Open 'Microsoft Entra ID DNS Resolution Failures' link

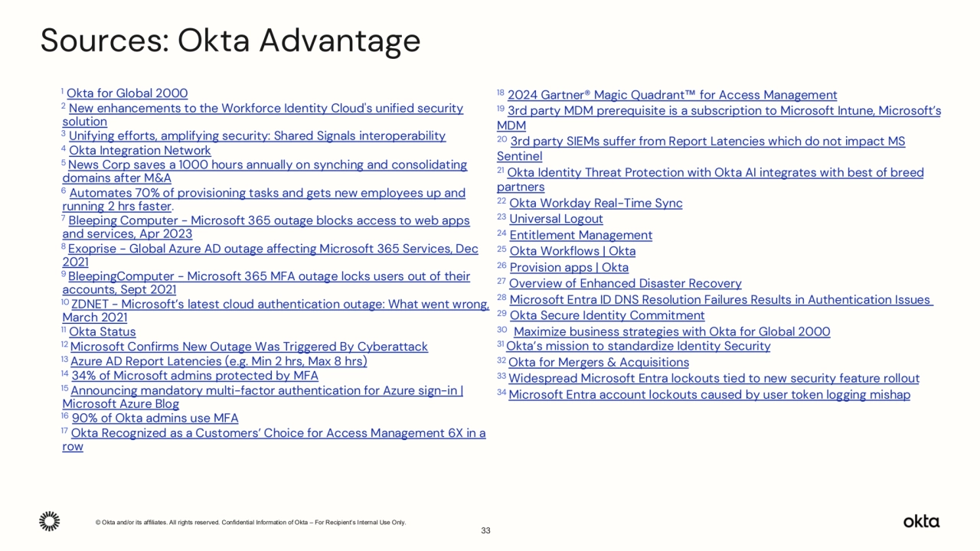pyautogui.click(x=721, y=299)
